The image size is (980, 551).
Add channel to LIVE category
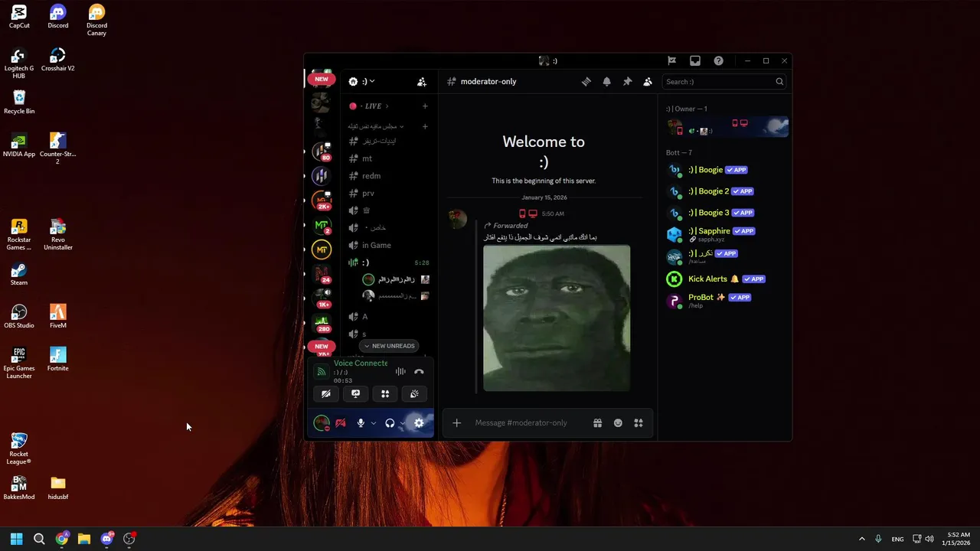coord(425,106)
